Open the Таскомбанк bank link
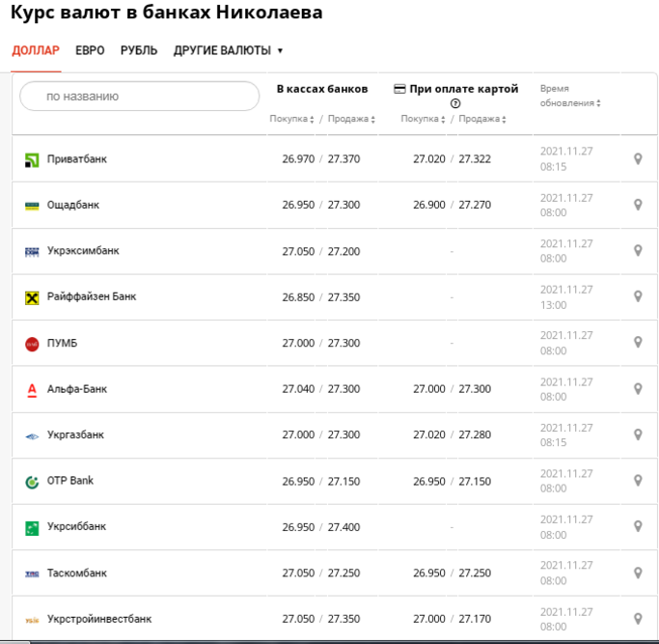Viewport: 659px width, 644px height. pyautogui.click(x=77, y=574)
